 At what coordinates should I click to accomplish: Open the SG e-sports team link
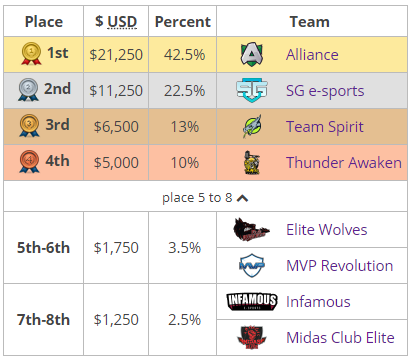pyautogui.click(x=325, y=91)
